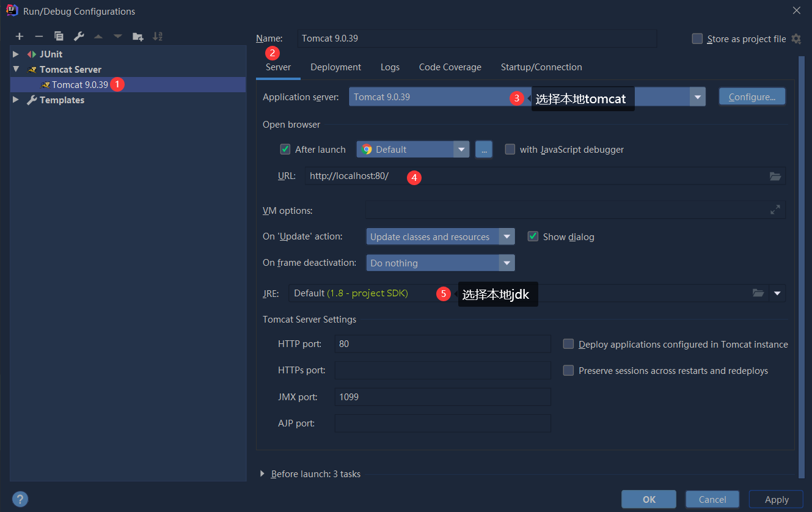Move configuration up arrow icon
812x512 pixels.
pyautogui.click(x=98, y=37)
